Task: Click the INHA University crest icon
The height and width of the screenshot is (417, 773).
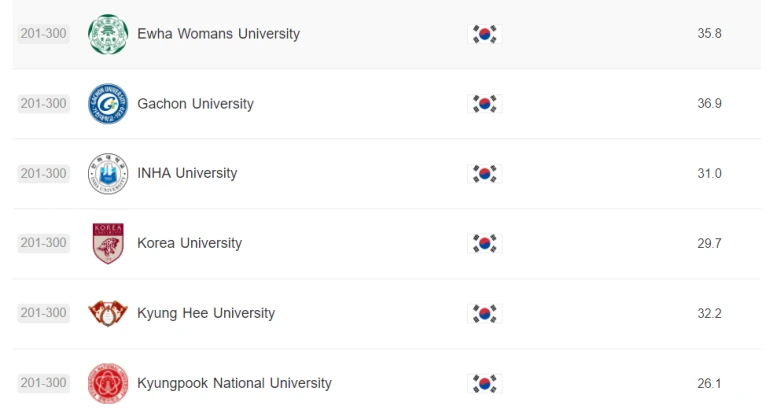Action: pyautogui.click(x=108, y=174)
